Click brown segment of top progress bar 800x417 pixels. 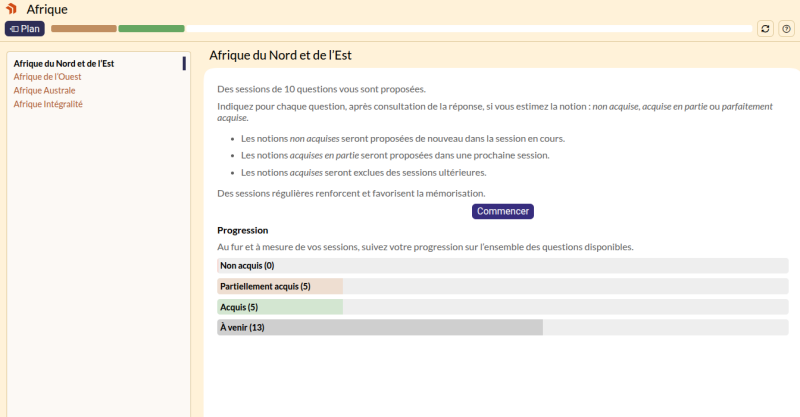coord(84,29)
